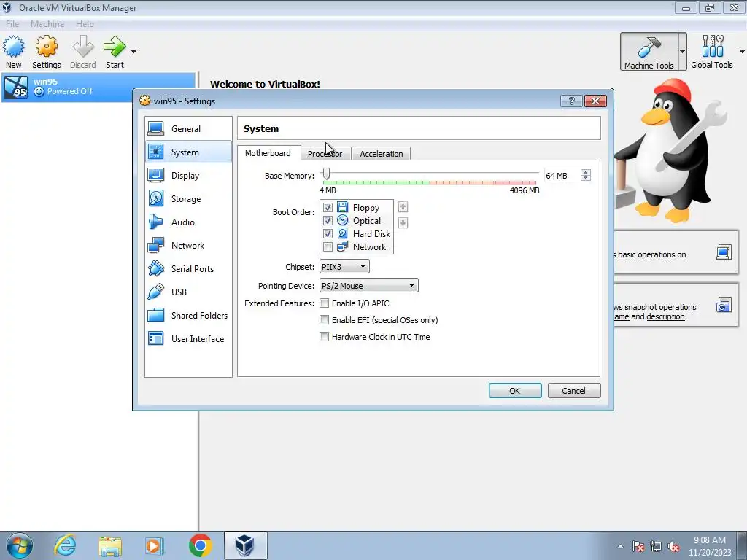Decrease Base Memory with the spinner down arrow
This screenshot has height=560, width=747.
click(586, 179)
